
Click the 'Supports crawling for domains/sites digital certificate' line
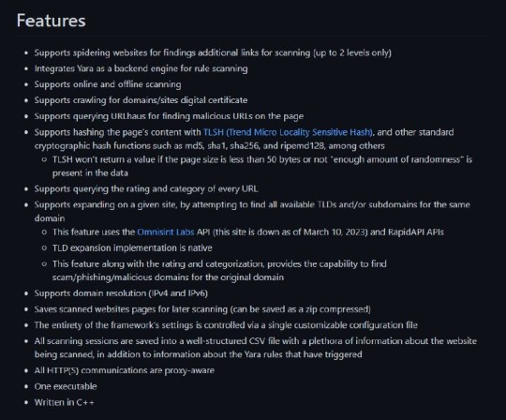(x=141, y=100)
